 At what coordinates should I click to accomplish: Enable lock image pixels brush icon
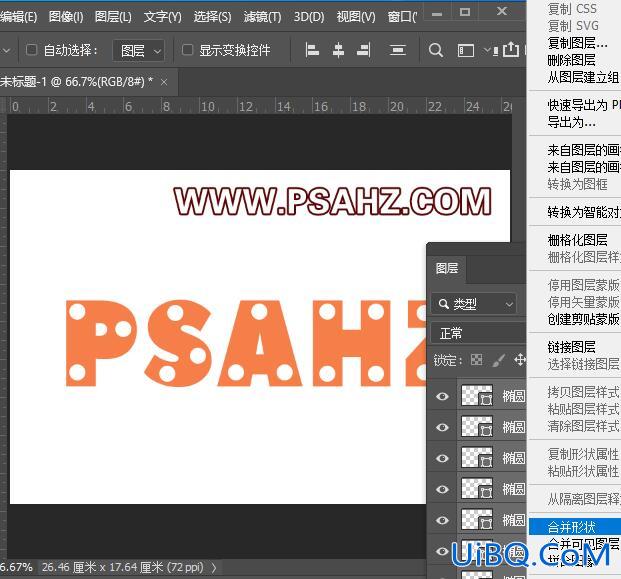499,360
